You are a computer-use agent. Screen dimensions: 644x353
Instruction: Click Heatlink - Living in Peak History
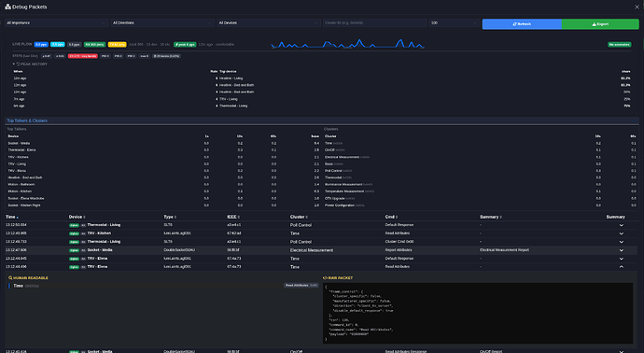coord(231,78)
